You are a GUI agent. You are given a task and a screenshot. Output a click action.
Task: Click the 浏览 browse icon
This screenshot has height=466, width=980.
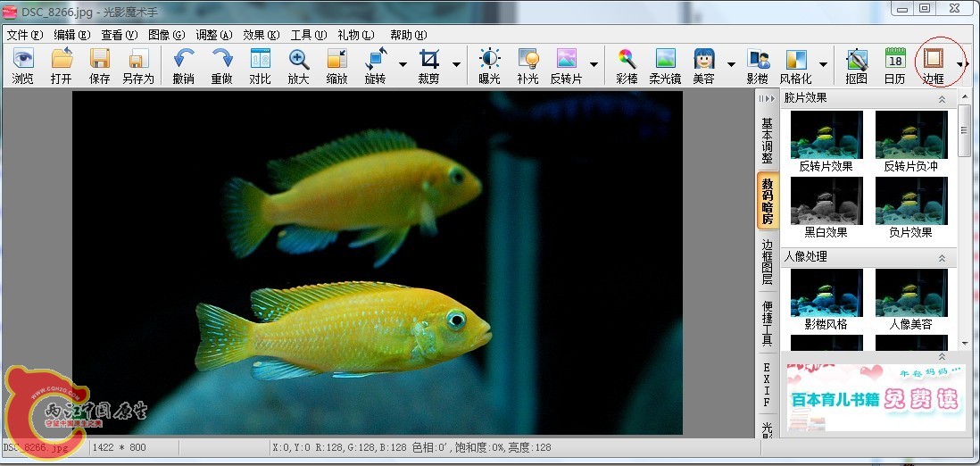click(22, 66)
